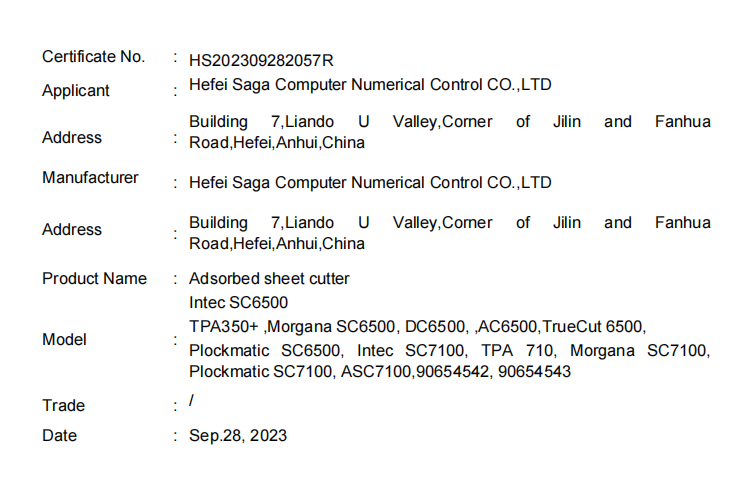Click the "Product Name" label
This screenshot has height=498, width=743.
94,279
